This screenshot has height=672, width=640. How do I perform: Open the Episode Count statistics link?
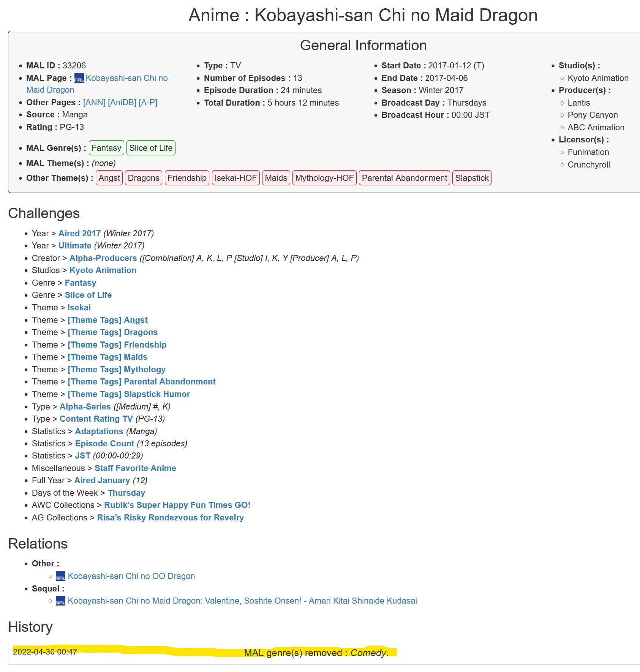point(104,444)
